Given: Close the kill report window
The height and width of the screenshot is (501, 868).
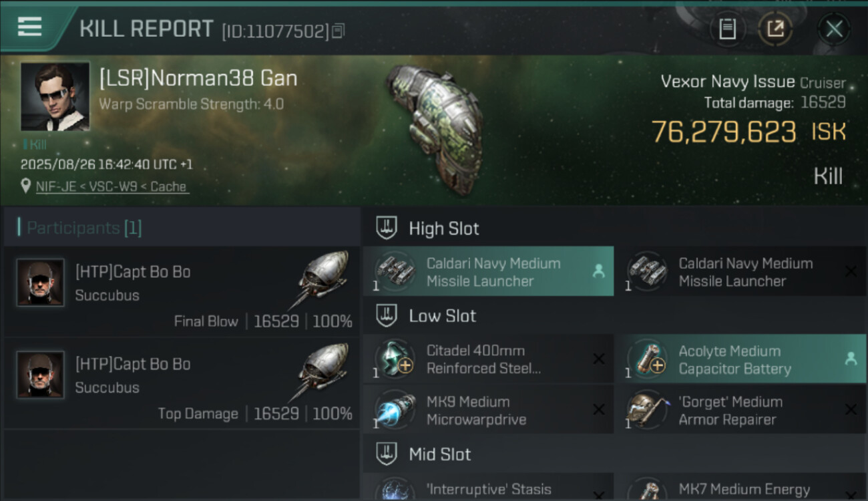Looking at the screenshot, I should tap(834, 29).
